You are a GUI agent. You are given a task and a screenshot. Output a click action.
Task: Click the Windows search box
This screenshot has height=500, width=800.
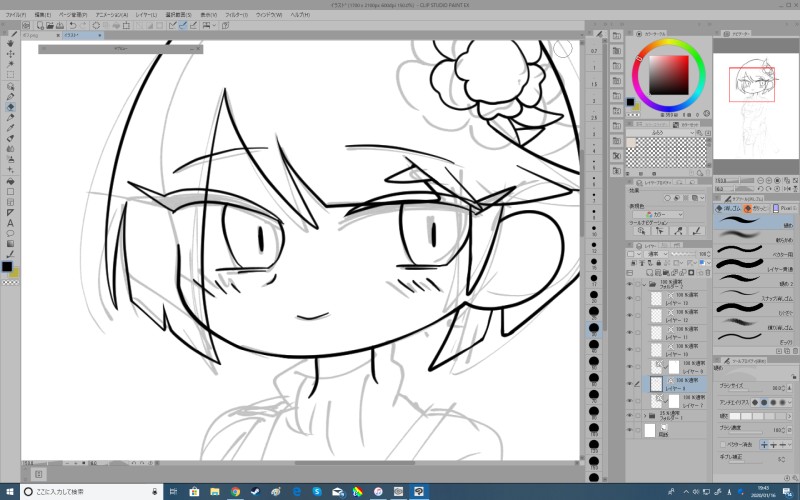point(92,492)
